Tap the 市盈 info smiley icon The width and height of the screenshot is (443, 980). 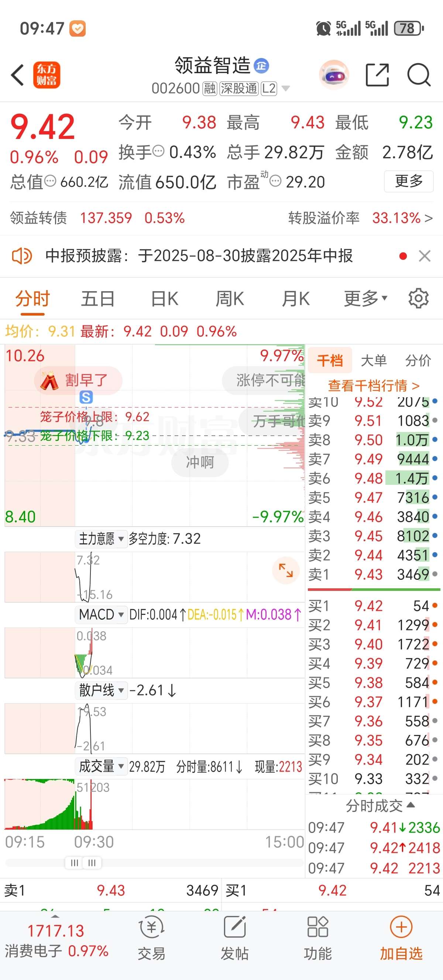(x=275, y=181)
